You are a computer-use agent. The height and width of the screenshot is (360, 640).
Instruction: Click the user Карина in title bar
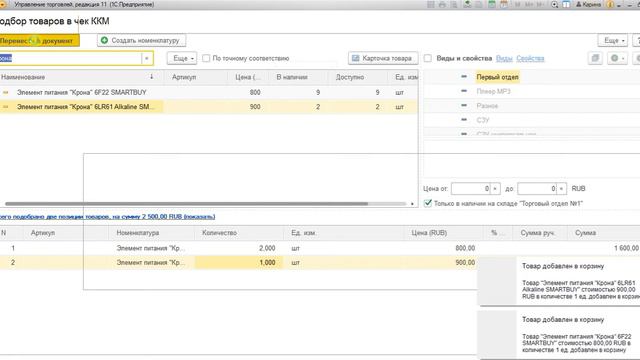point(588,4)
